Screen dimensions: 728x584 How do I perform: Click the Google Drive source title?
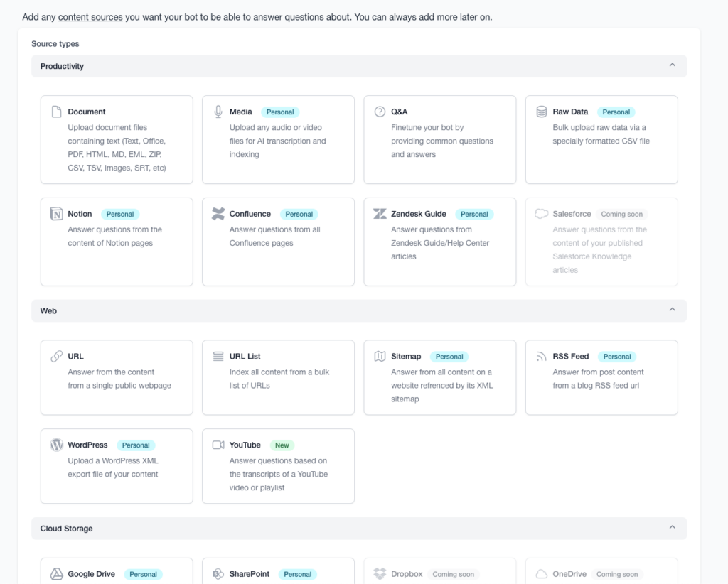(91, 574)
